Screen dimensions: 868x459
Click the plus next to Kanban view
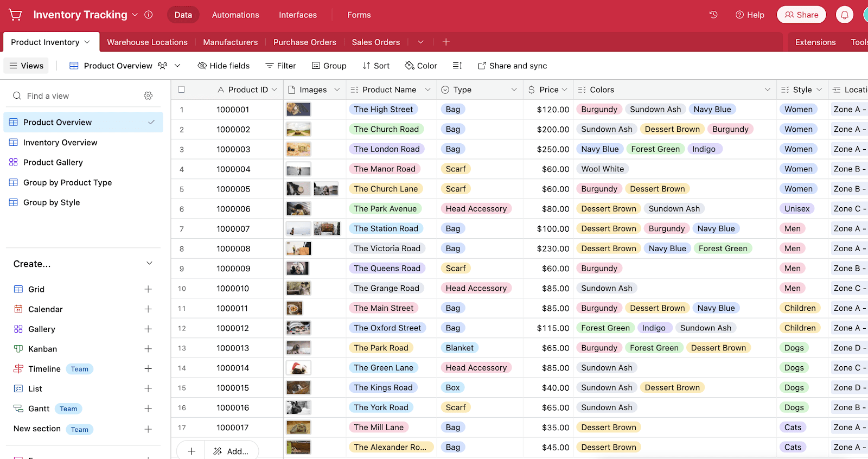point(148,349)
